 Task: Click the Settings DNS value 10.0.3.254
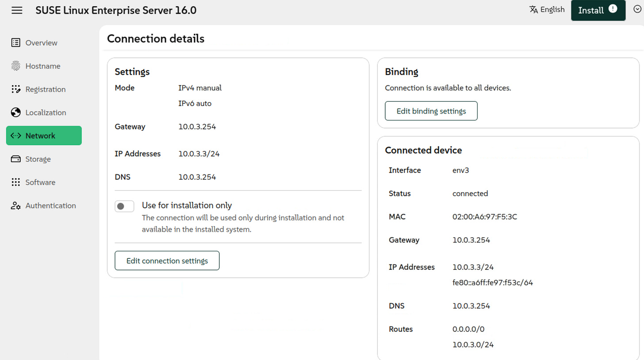click(197, 177)
